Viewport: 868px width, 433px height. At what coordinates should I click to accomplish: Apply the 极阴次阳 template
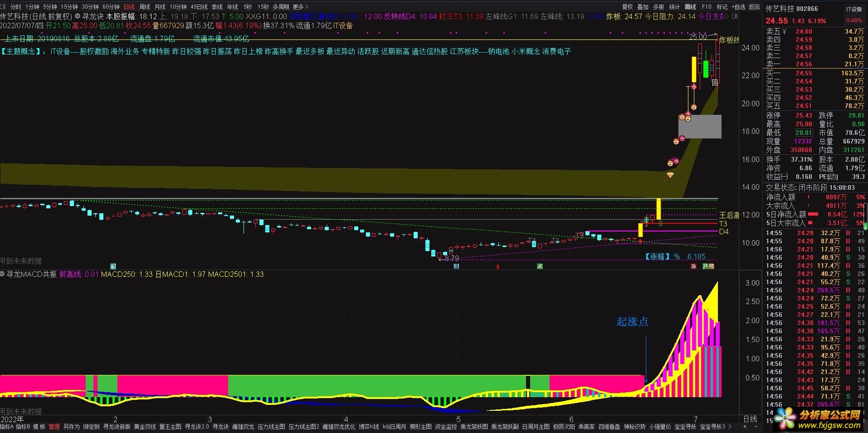[x=564, y=427]
